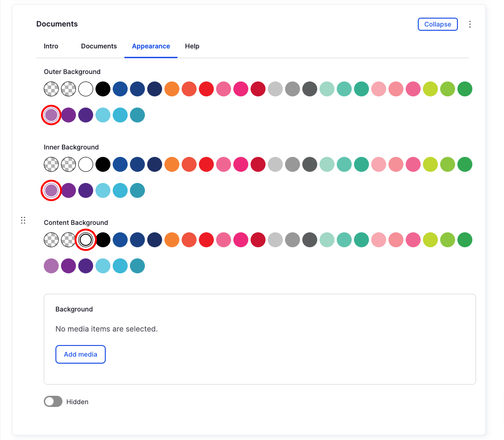
Task: Pick the lime green Inner Background color
Action: 430,164
